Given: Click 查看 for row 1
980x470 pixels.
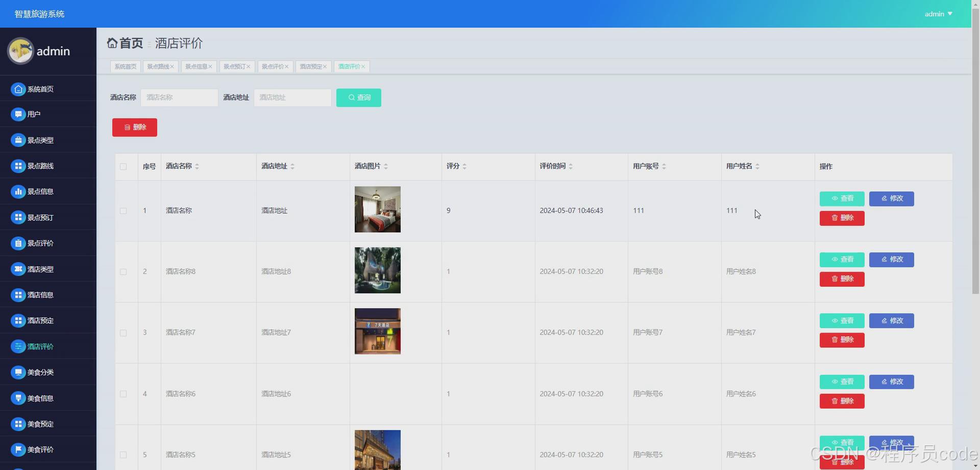Looking at the screenshot, I should click(842, 199).
